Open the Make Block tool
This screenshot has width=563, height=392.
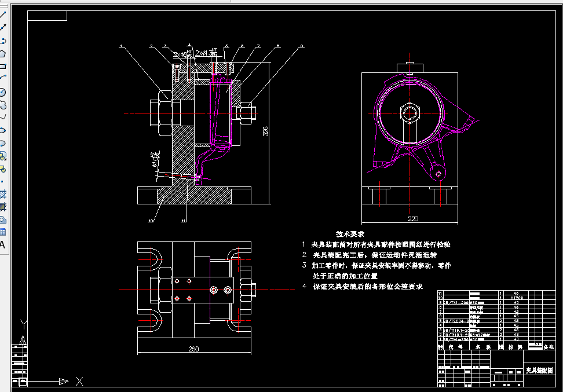2,169
